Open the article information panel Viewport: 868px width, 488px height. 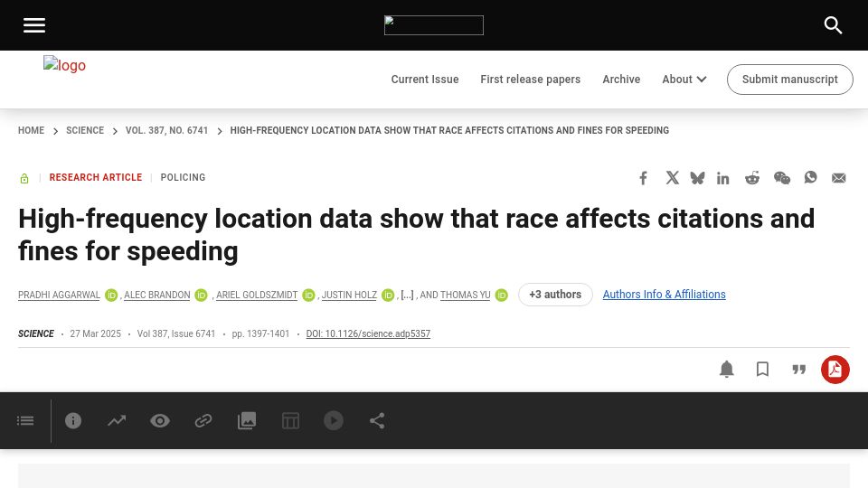point(73,420)
